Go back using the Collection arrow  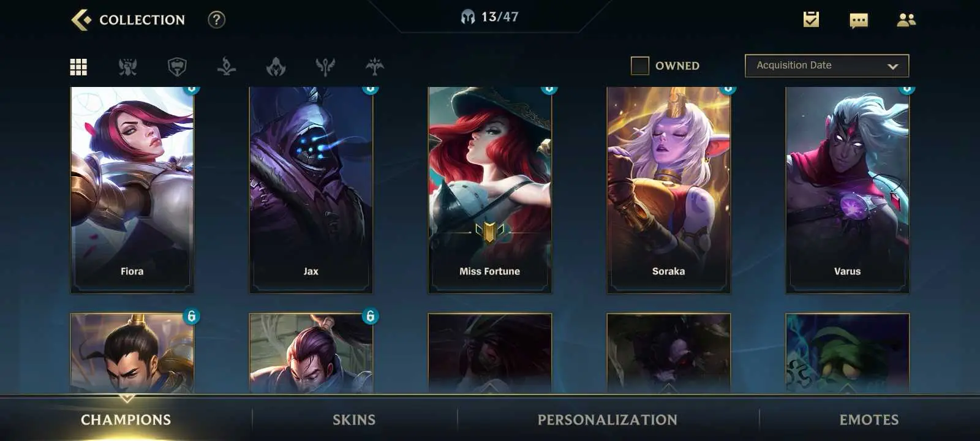point(81,20)
